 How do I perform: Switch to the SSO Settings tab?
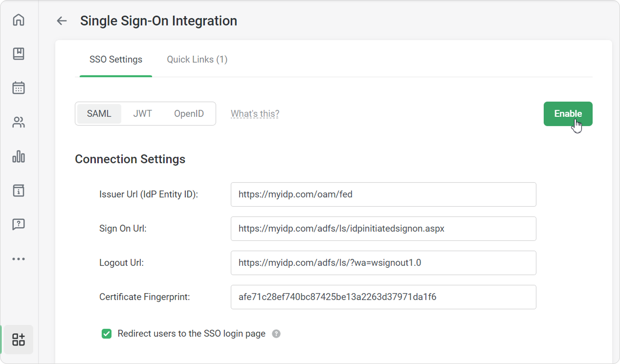[x=116, y=60]
